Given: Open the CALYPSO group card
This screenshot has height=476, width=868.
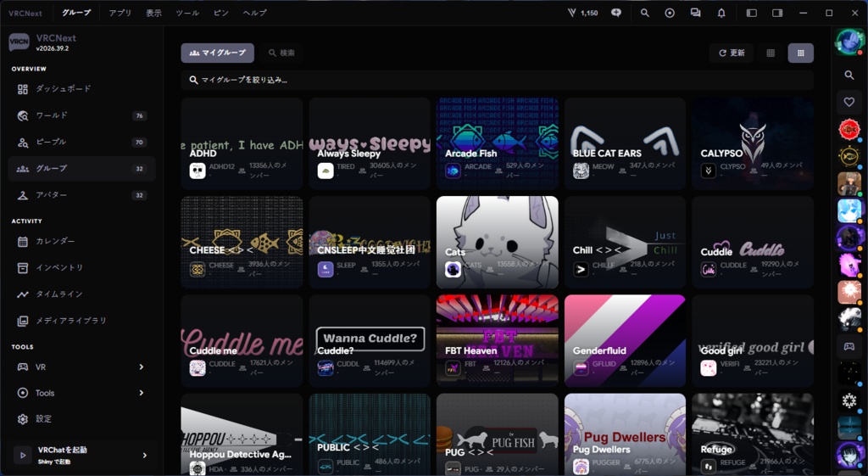Looking at the screenshot, I should pos(753,144).
